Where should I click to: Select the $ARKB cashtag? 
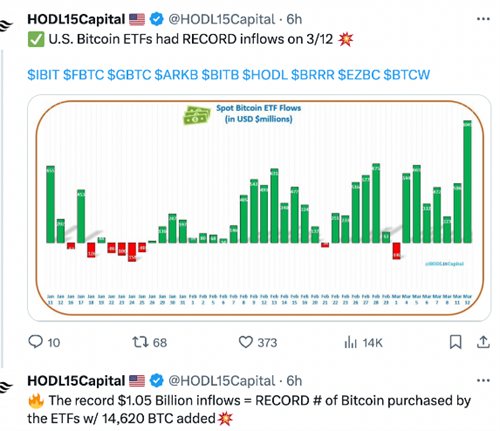pos(176,75)
